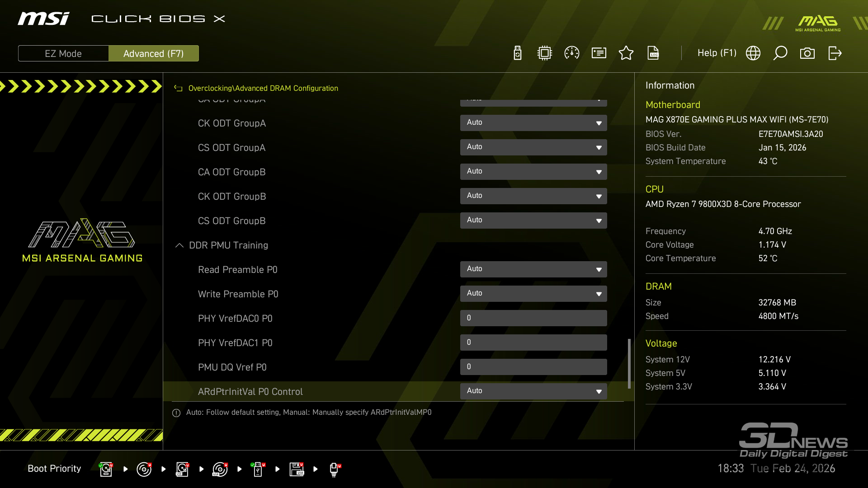The width and height of the screenshot is (868, 488).
Task: Switch to EZ Mode
Action: coord(63,53)
